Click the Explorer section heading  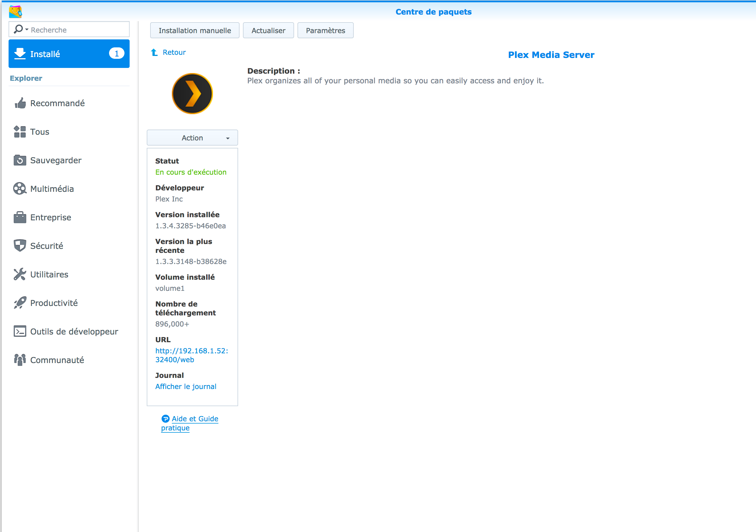pyautogui.click(x=26, y=78)
